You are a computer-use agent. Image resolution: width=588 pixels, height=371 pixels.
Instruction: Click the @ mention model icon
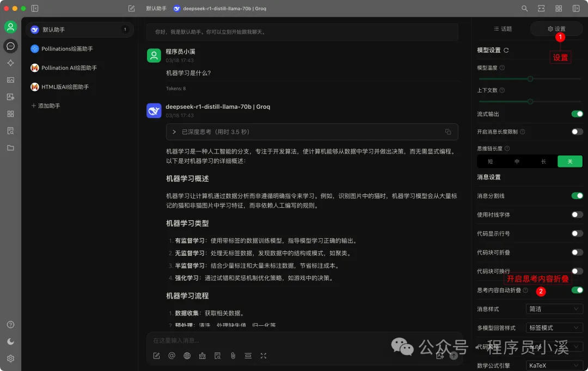click(x=171, y=356)
